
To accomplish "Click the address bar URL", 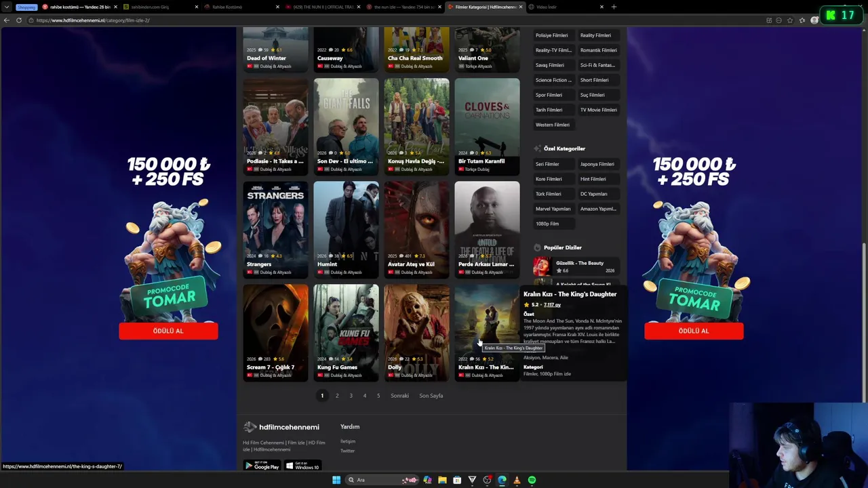I will click(x=94, y=20).
